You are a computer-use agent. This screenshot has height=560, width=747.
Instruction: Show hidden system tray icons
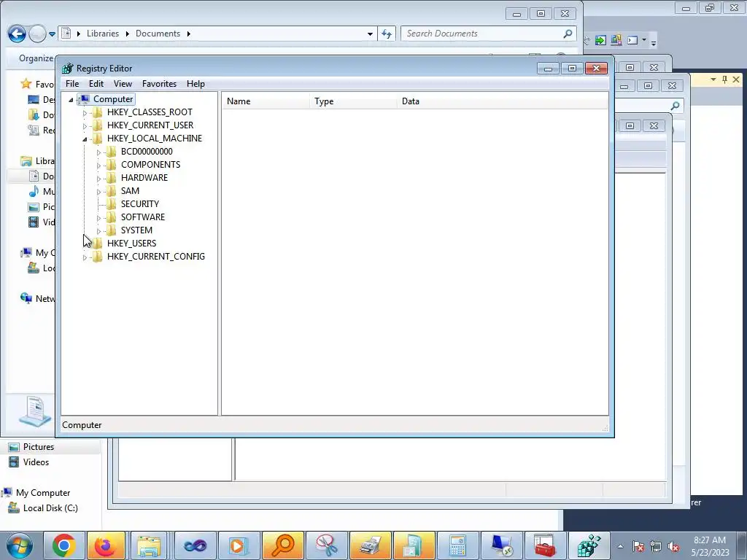tap(620, 547)
